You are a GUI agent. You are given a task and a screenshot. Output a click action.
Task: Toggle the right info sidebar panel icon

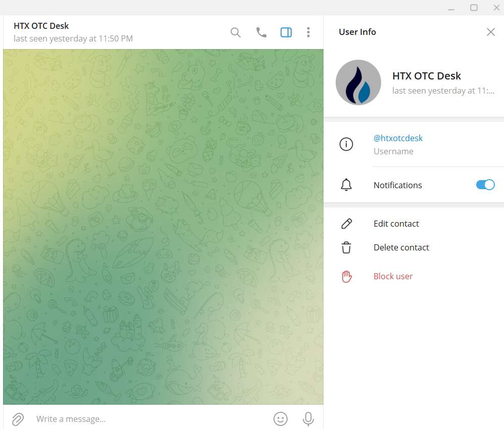(286, 32)
